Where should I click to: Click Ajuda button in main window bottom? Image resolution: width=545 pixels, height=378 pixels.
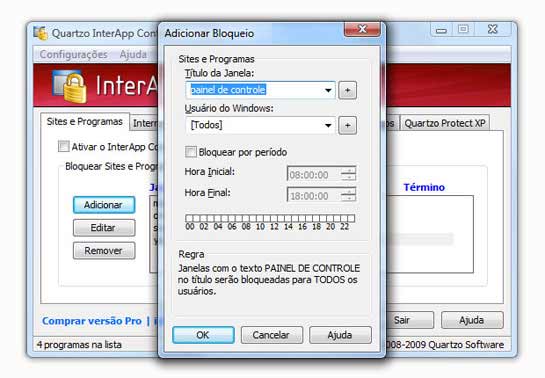(x=472, y=320)
